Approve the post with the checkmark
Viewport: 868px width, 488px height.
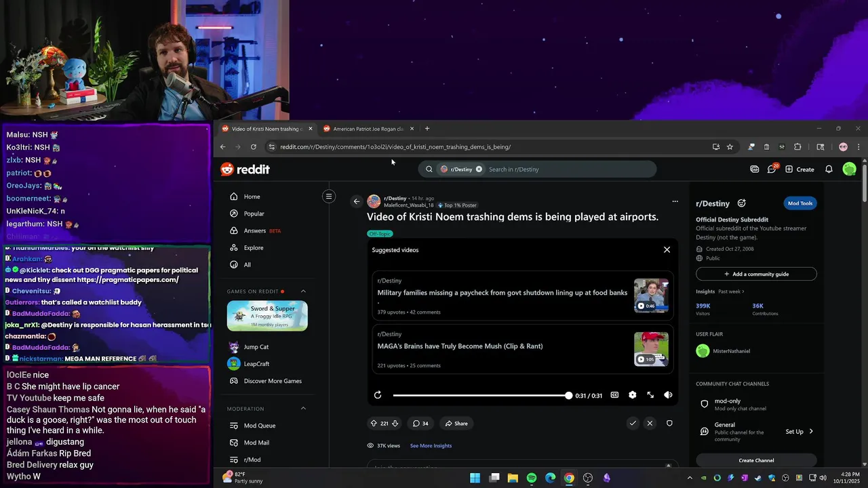tap(633, 424)
